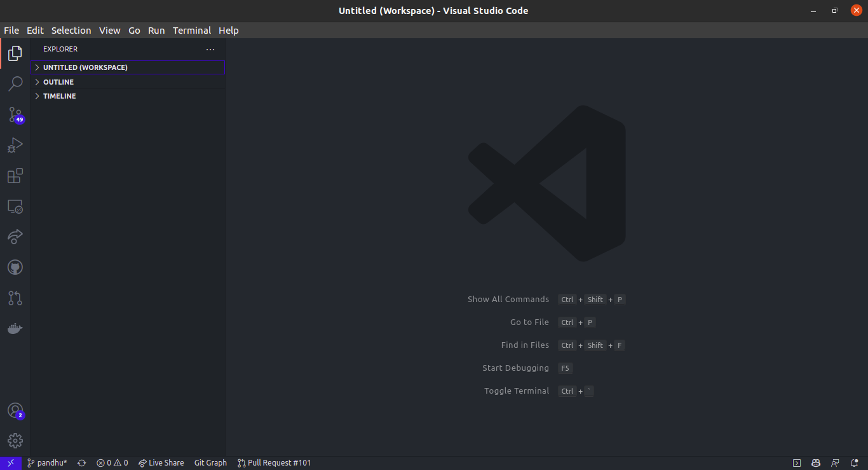Open Git Graph from status bar

[x=210, y=463]
